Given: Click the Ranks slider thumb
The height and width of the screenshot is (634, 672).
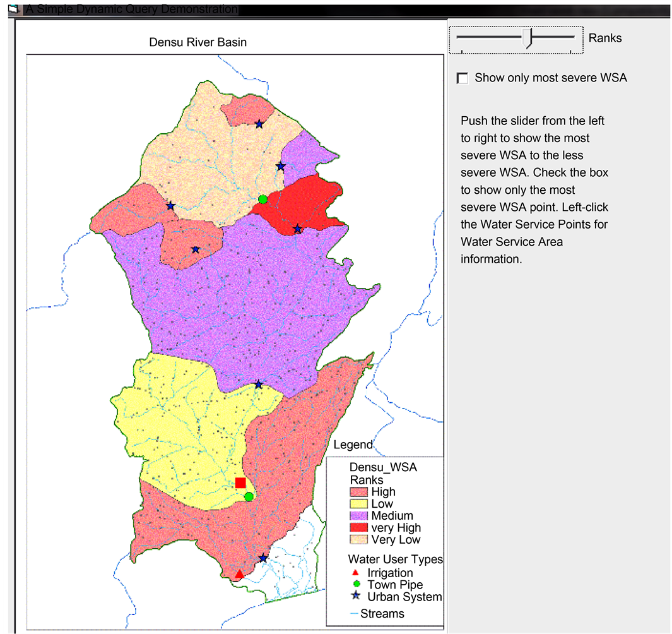Looking at the screenshot, I should (528, 39).
